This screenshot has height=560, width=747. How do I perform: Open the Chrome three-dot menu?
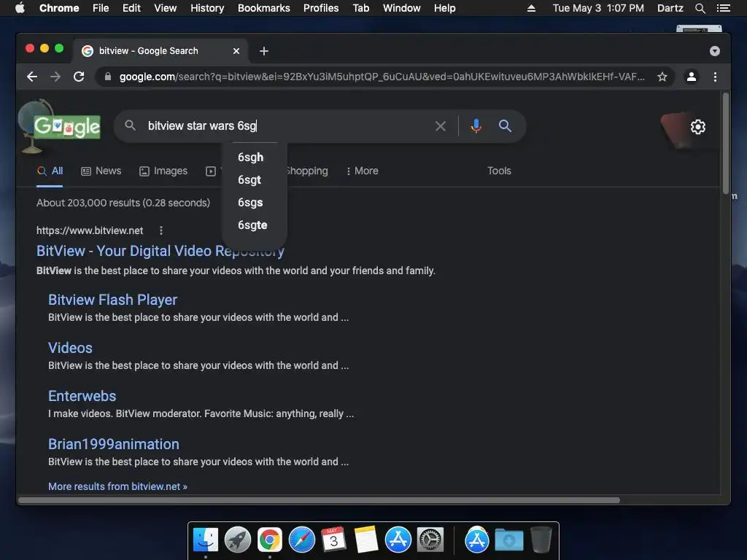click(715, 77)
